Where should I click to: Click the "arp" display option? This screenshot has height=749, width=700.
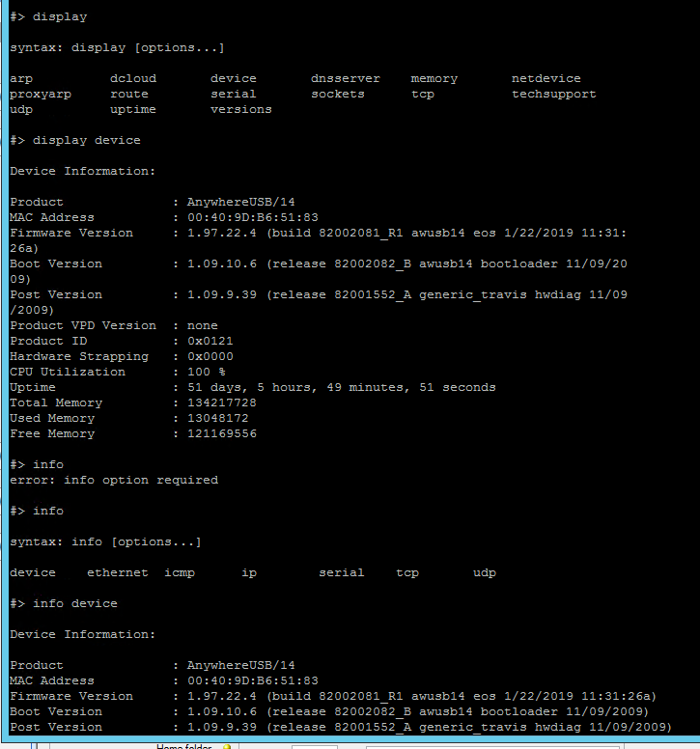coord(21,79)
